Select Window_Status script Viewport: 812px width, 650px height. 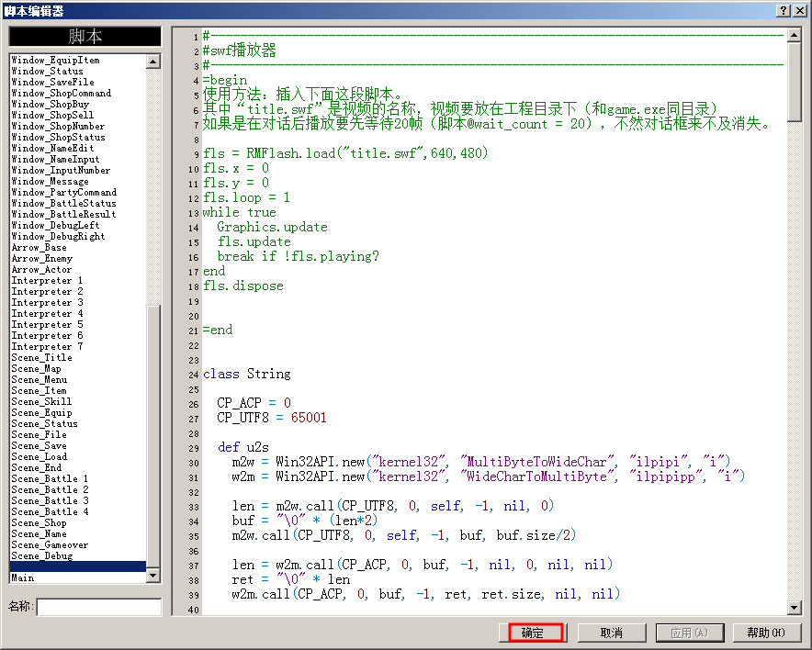point(47,71)
